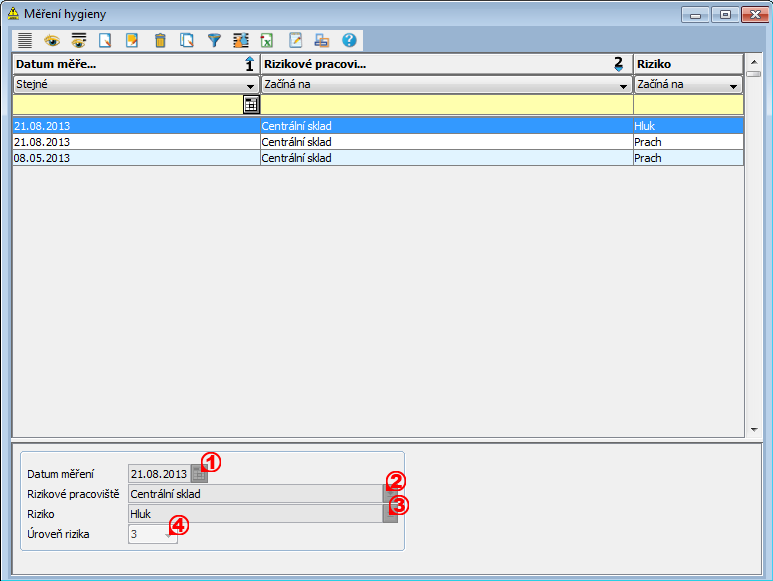Click the eye view record icon
Screen dimensions: 773x581
tap(52, 41)
